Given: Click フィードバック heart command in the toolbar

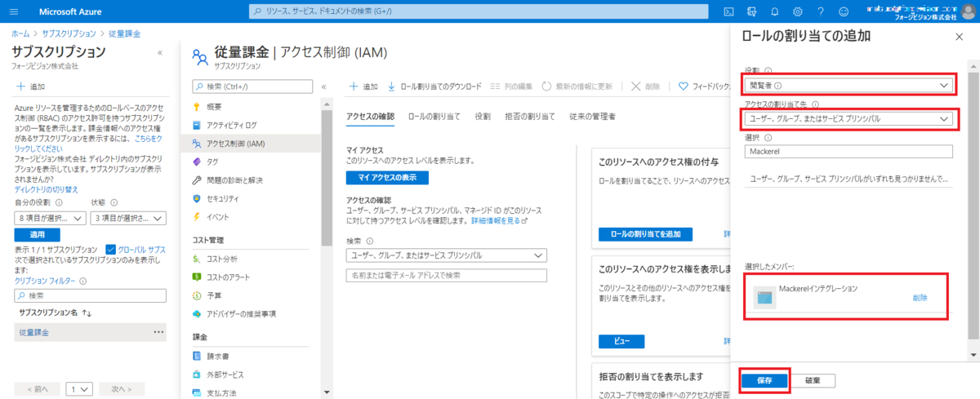Looking at the screenshot, I should (704, 86).
